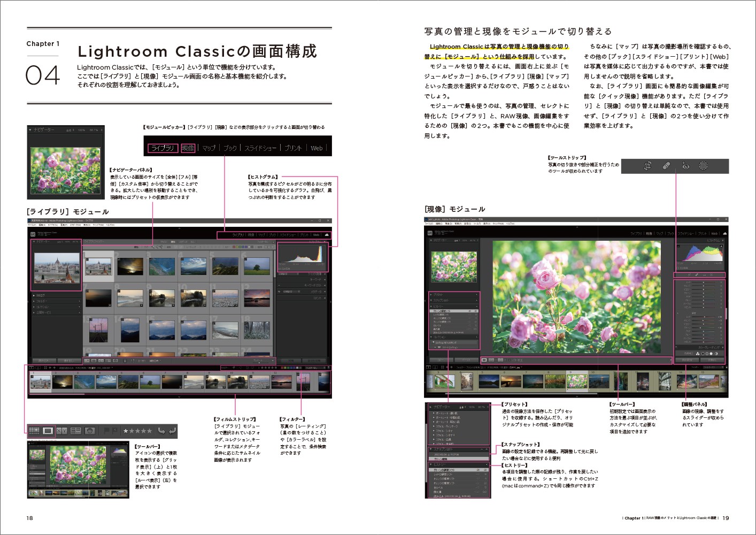Image resolution: width=756 pixels, height=535 pixels.
Task: Open the 現像 module in enlarged picker
Action: click(x=188, y=148)
